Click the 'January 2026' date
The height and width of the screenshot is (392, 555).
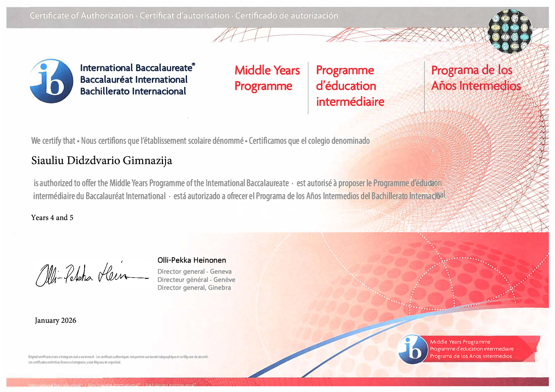55,320
